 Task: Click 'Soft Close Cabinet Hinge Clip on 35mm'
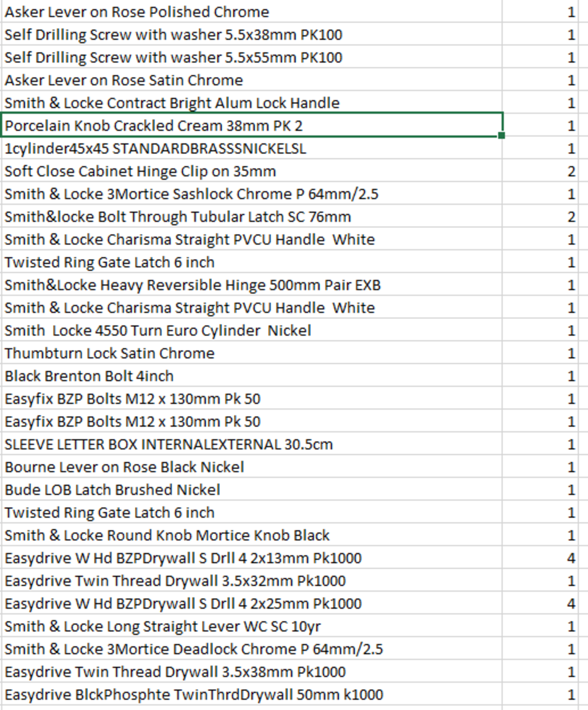(x=252, y=171)
